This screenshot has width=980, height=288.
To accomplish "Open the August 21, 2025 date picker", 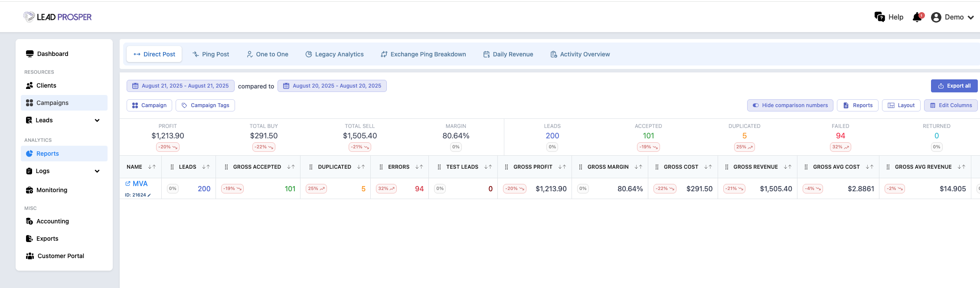I will (x=180, y=86).
